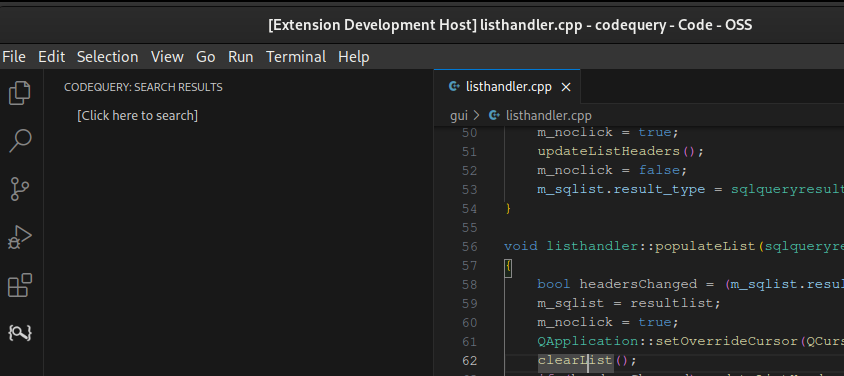Select the CodeQuery activity bar icon

pos(20,333)
